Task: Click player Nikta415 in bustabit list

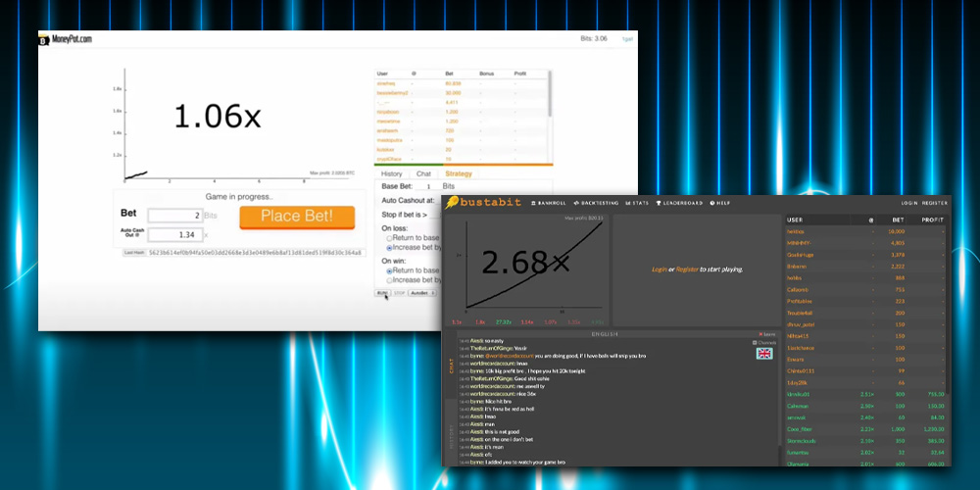Action: coord(796,335)
